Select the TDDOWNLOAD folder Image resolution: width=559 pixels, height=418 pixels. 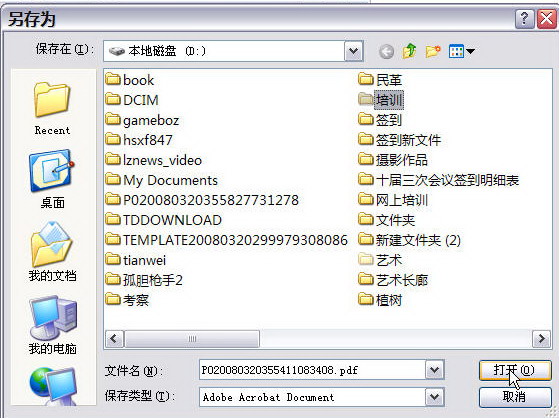pos(164,220)
